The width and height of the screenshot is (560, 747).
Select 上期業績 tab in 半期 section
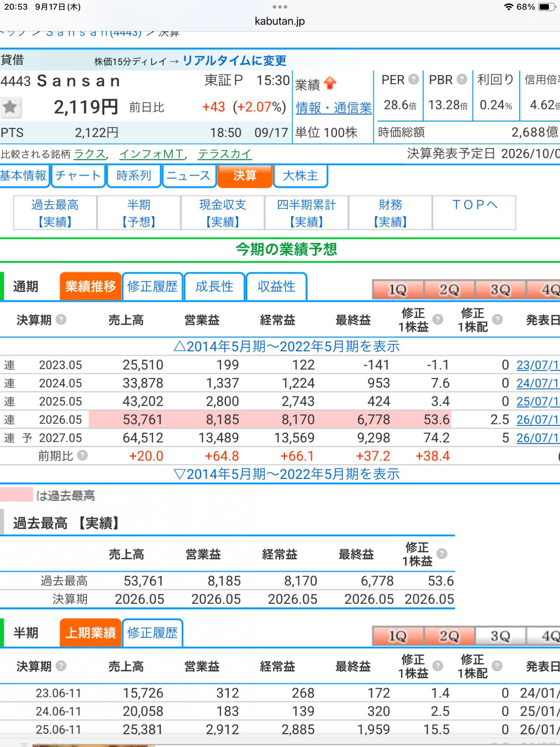[x=91, y=633]
